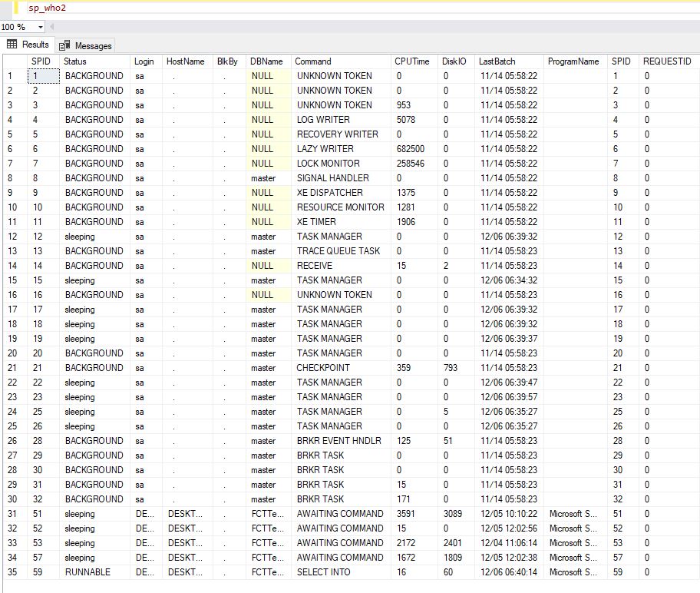Screen dimensions: 700x593
Task: Switch to the Results tab
Action: coord(28,45)
